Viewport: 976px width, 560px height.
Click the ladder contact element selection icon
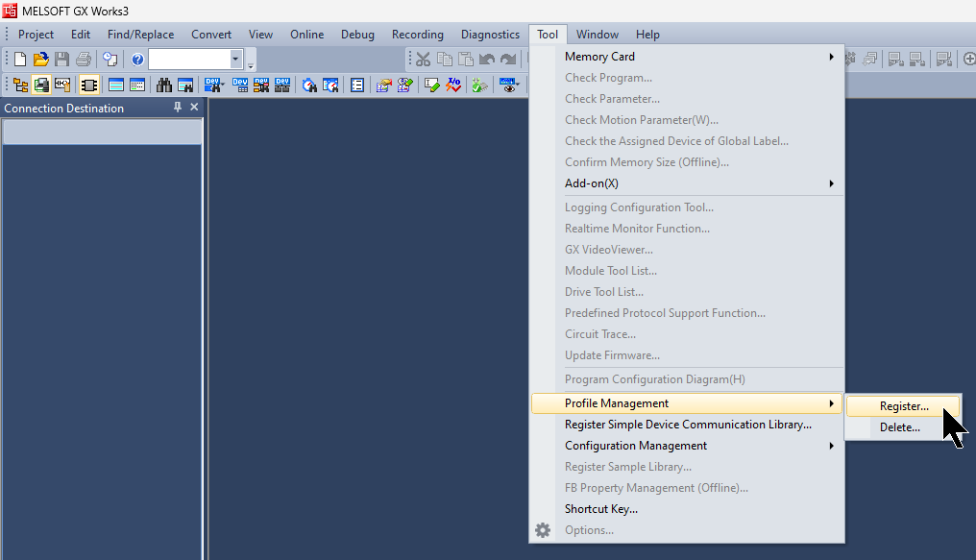coord(62,85)
